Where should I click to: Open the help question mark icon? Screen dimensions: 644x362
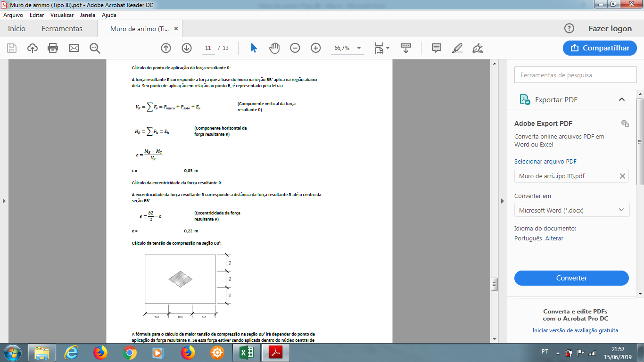click(570, 28)
